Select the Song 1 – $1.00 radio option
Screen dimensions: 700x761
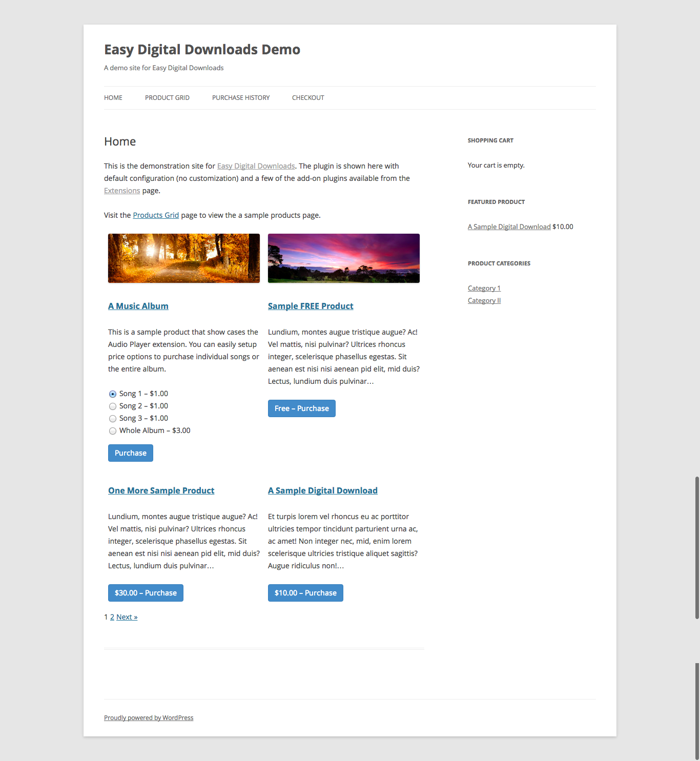(x=113, y=394)
